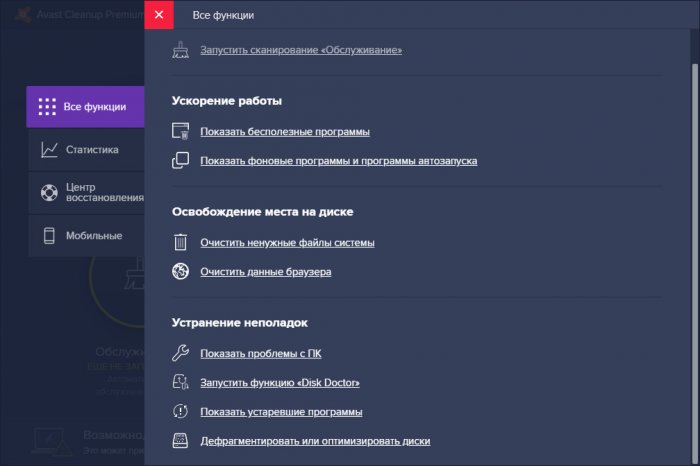
Task: Click the outdated programs alert icon
Action: [x=181, y=411]
